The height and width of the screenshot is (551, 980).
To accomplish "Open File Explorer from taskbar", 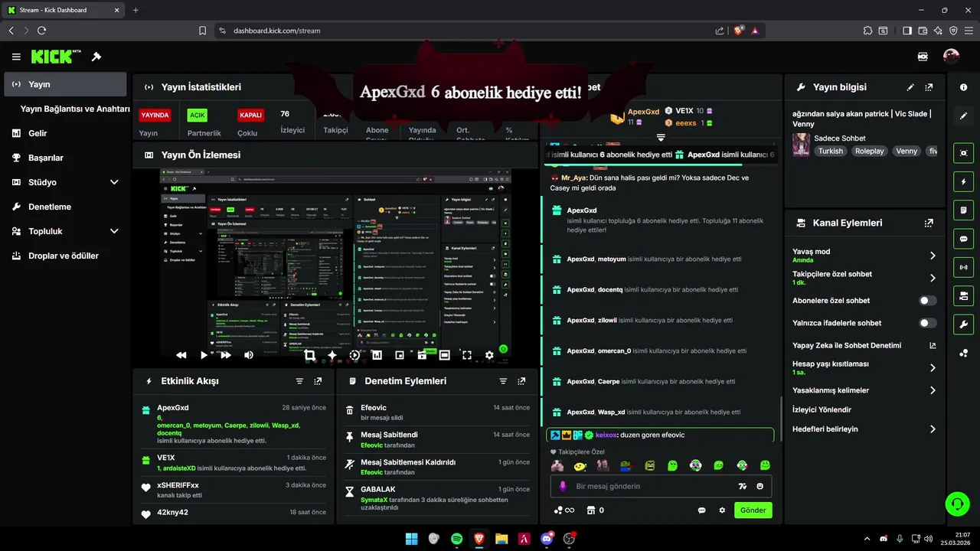I will pos(501,539).
